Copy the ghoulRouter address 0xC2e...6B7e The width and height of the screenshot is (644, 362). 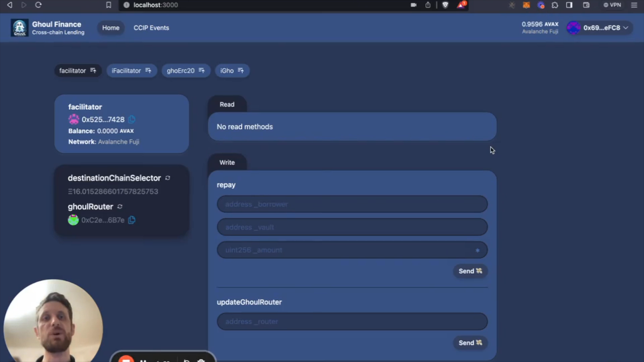(x=132, y=220)
